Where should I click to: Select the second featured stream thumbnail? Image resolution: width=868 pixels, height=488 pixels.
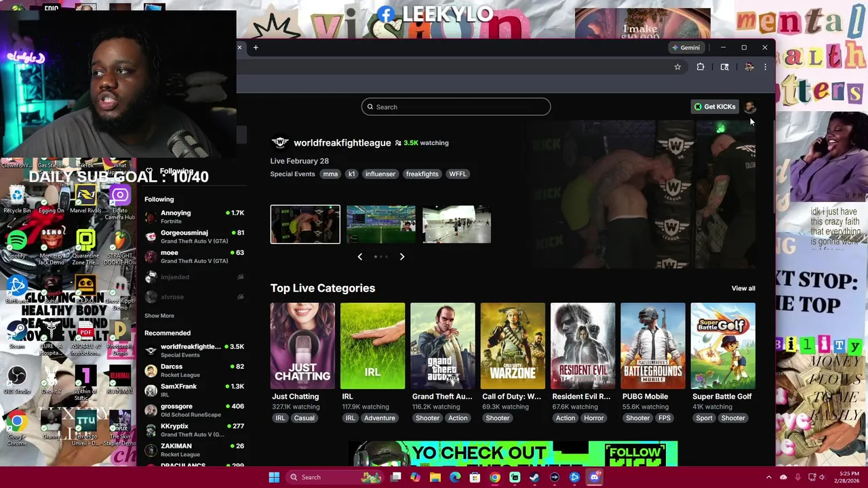pos(381,224)
